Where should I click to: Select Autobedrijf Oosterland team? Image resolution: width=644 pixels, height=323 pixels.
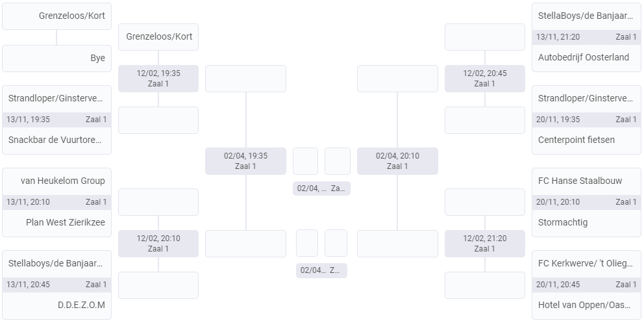pos(586,57)
